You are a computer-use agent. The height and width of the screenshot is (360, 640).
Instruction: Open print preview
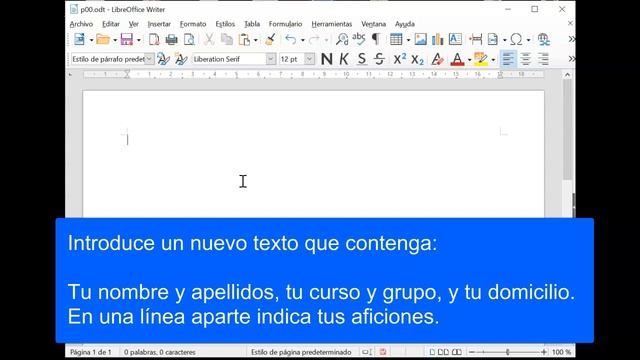pos(189,40)
